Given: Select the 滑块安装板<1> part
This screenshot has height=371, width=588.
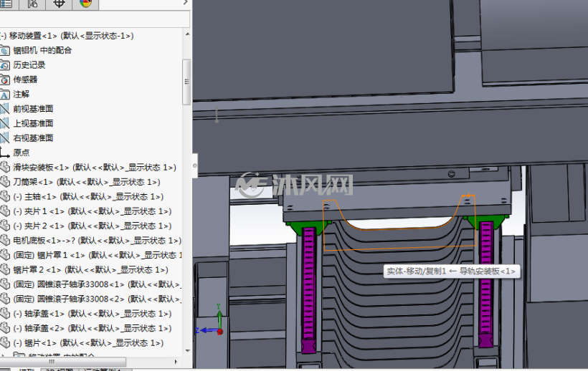Looking at the screenshot, I should click(x=95, y=167).
